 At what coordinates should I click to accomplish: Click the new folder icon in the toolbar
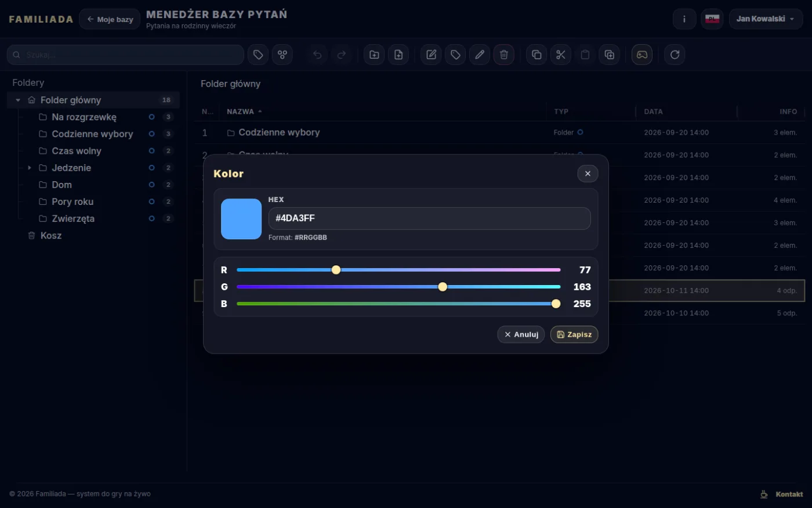pos(374,55)
